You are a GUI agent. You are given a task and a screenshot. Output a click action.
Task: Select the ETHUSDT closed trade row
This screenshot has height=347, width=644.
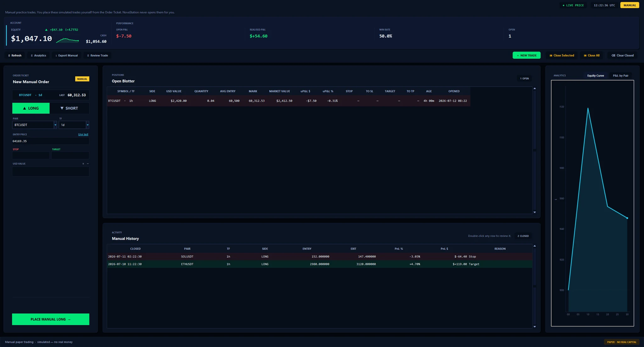point(319,264)
